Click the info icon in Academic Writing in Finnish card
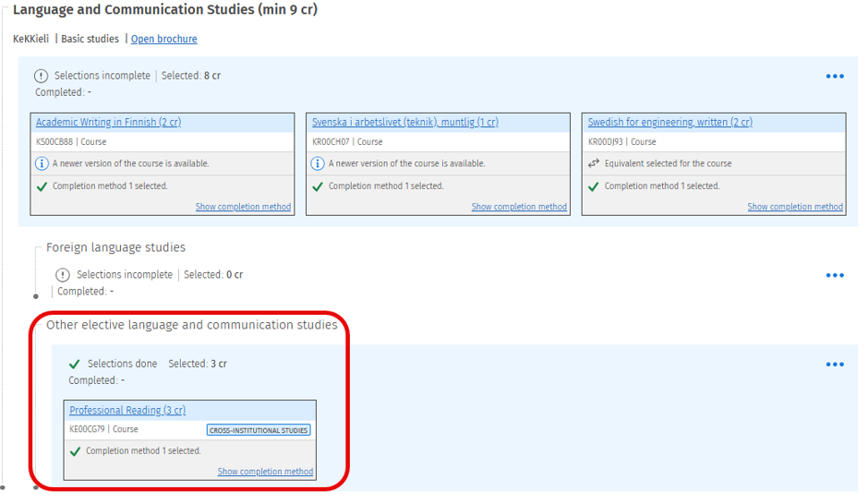 [x=42, y=163]
